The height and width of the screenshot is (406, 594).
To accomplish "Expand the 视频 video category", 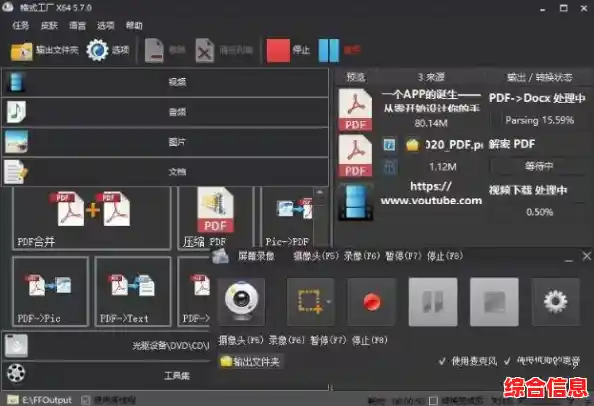I will point(165,82).
